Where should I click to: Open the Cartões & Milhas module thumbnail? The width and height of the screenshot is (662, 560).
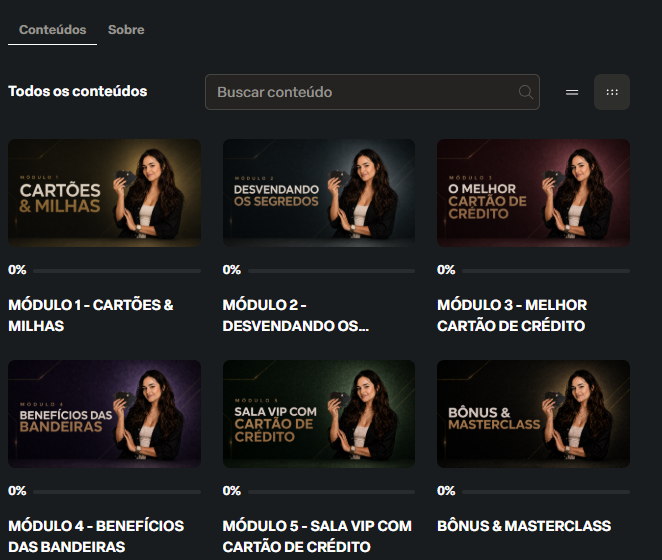click(104, 193)
